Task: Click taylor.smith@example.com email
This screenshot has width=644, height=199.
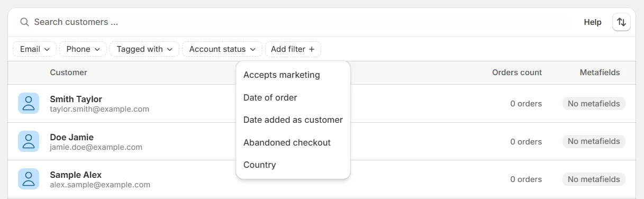Action: [99, 109]
